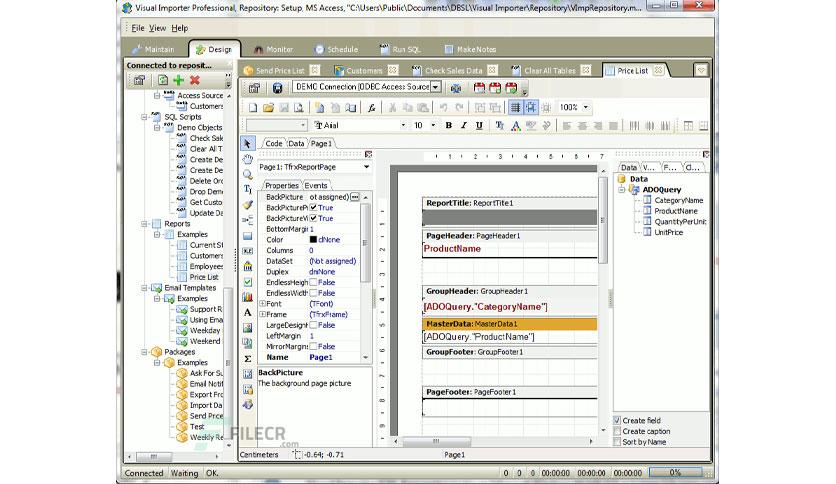
Task: Toggle underline formatting
Action: [x=479, y=125]
